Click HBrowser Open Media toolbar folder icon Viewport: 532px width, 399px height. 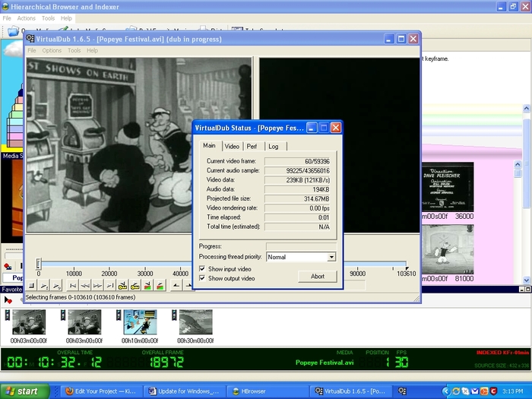pyautogui.click(x=13, y=31)
